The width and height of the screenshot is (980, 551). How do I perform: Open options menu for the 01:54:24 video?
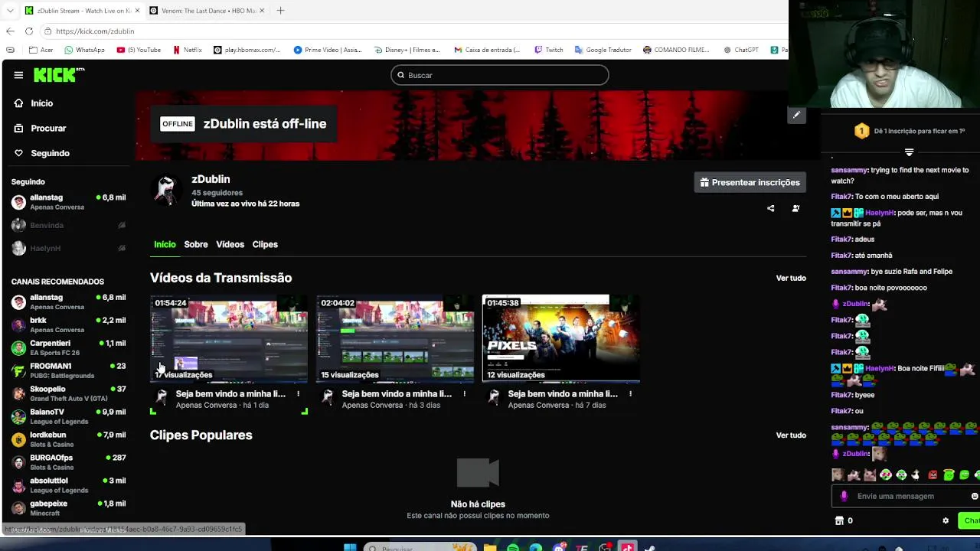pos(298,394)
